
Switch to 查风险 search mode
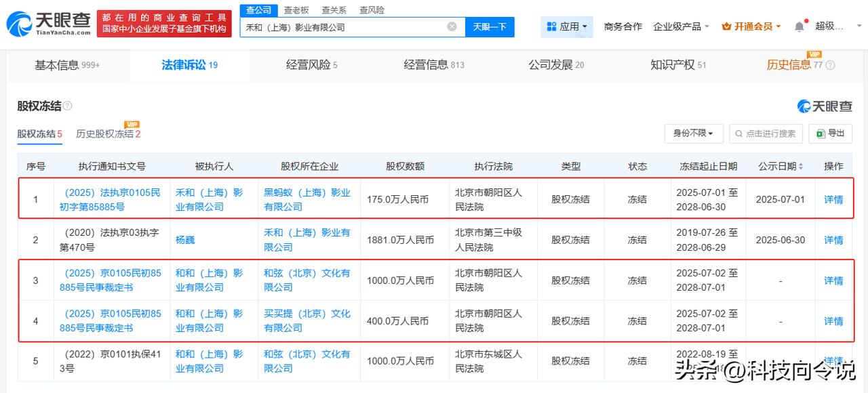pos(372,9)
